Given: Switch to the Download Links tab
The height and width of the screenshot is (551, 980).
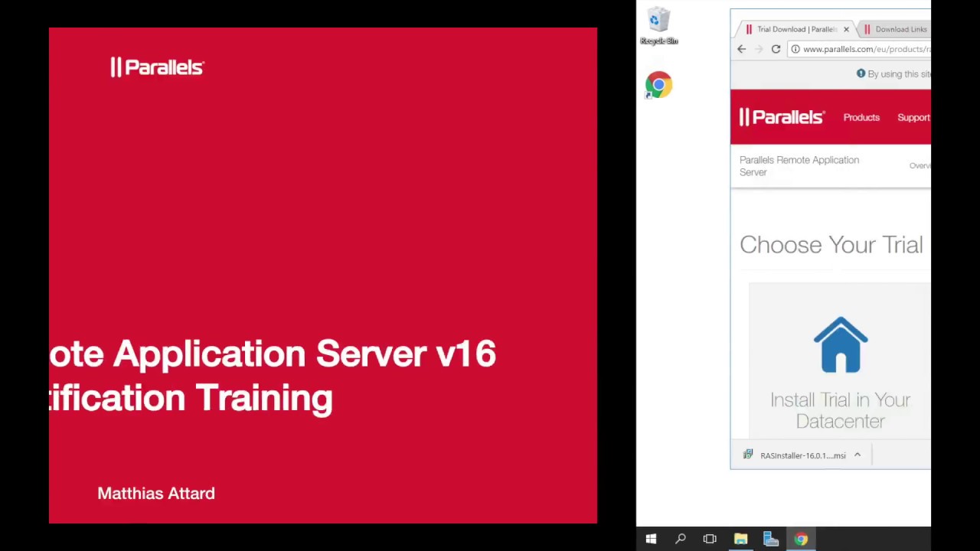Looking at the screenshot, I should point(894,29).
